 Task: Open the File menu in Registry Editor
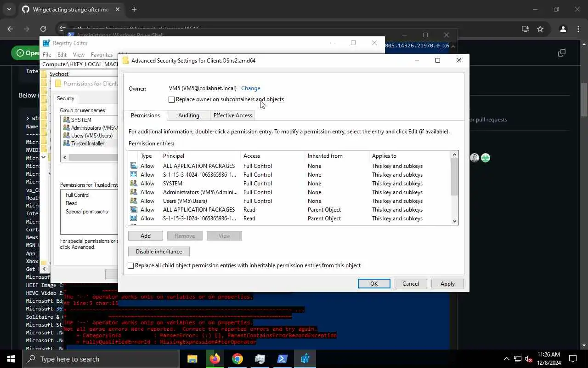pos(47,54)
